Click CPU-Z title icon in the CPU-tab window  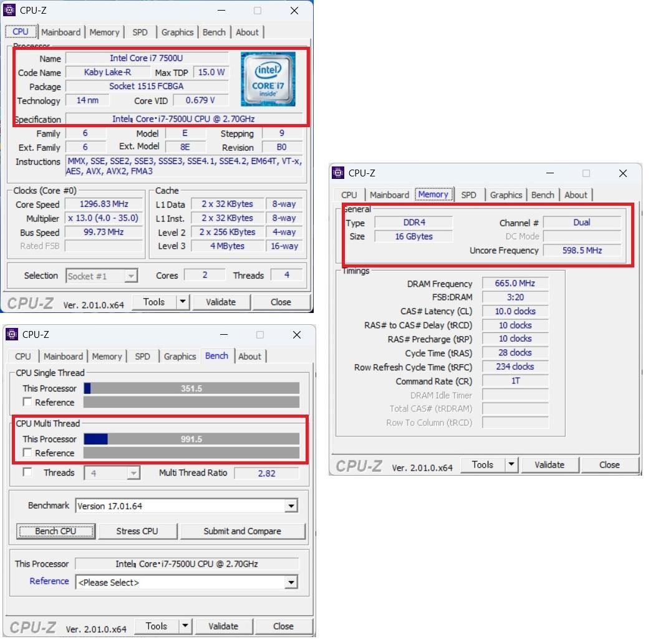click(9, 11)
